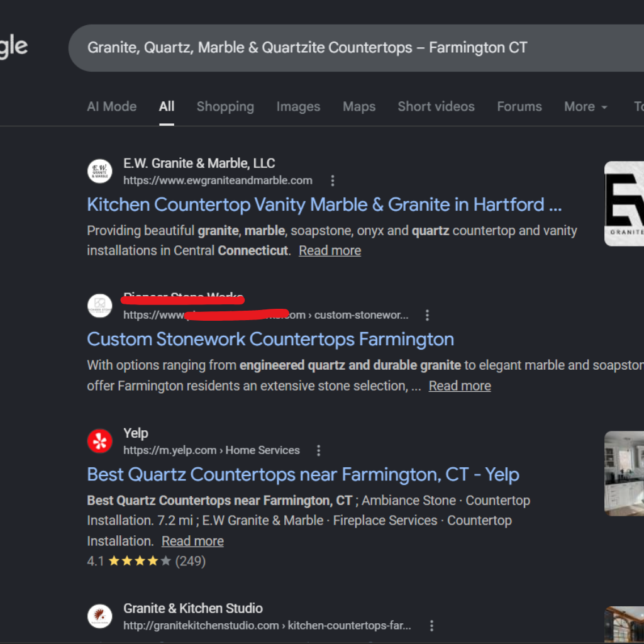644x644 pixels.
Task: Switch to Images tab
Action: click(298, 107)
